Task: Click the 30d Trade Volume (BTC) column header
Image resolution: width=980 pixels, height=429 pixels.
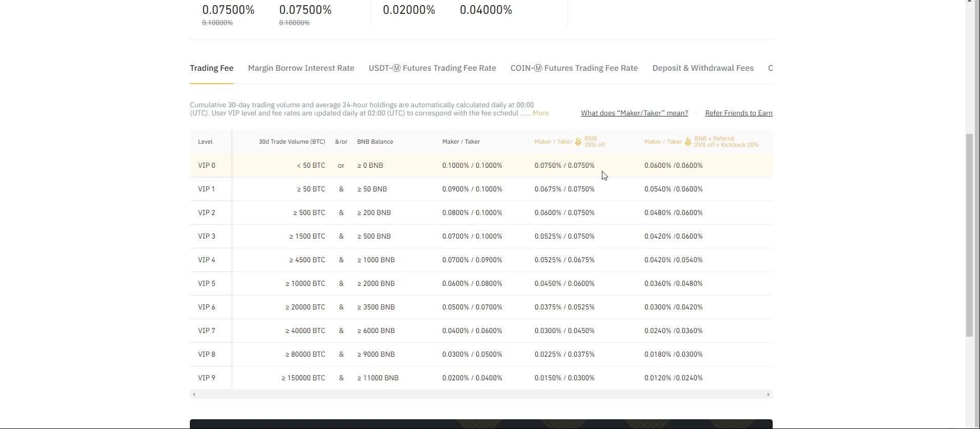Action: (291, 142)
